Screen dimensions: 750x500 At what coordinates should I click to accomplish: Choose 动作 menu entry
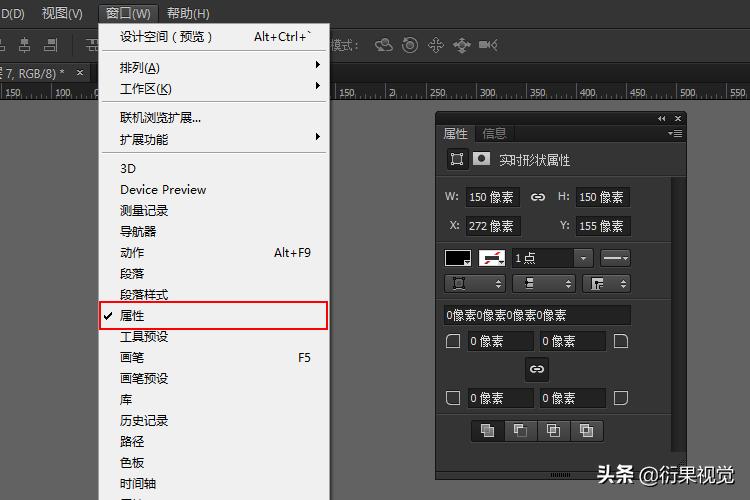(x=214, y=253)
